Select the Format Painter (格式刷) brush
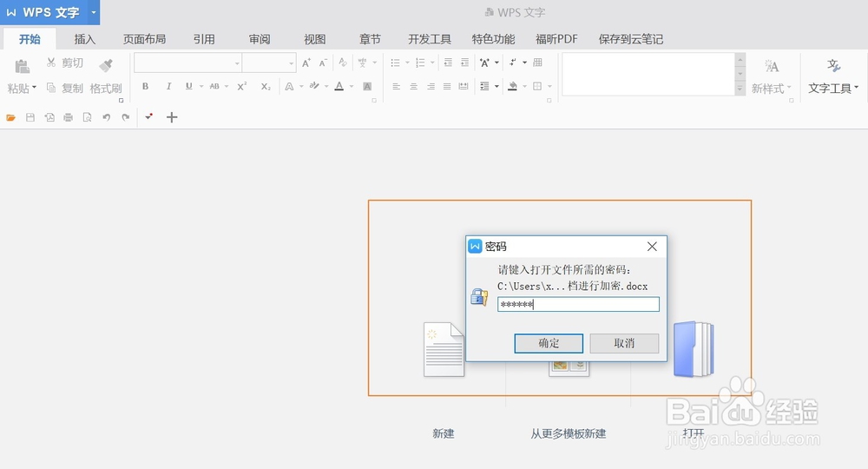 (106, 65)
